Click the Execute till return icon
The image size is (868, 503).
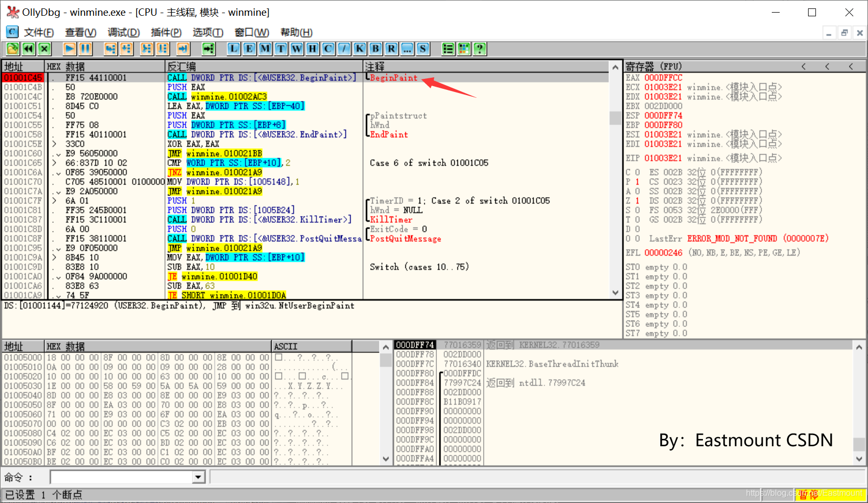183,49
